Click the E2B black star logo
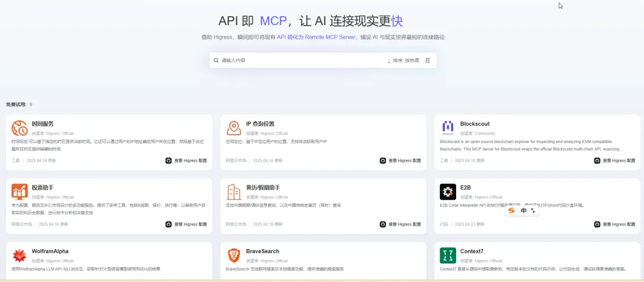Viewport: 644px width, 282px height. (448, 192)
